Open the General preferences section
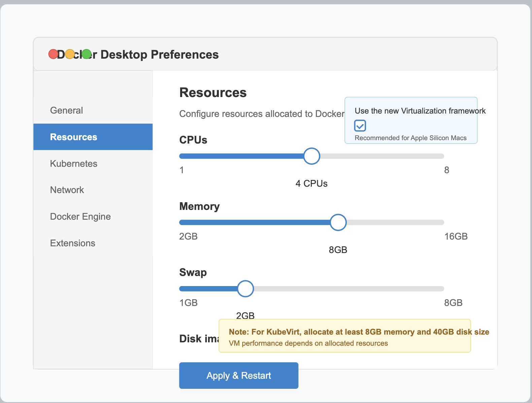The width and height of the screenshot is (532, 403). (93, 111)
